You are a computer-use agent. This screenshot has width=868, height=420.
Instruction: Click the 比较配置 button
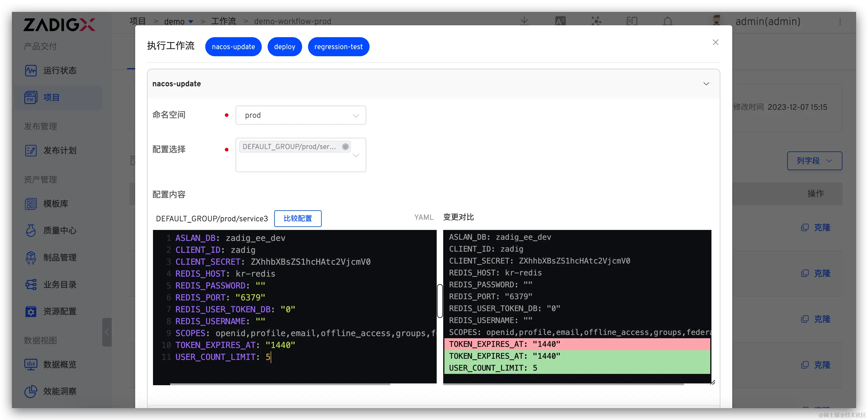[298, 219]
